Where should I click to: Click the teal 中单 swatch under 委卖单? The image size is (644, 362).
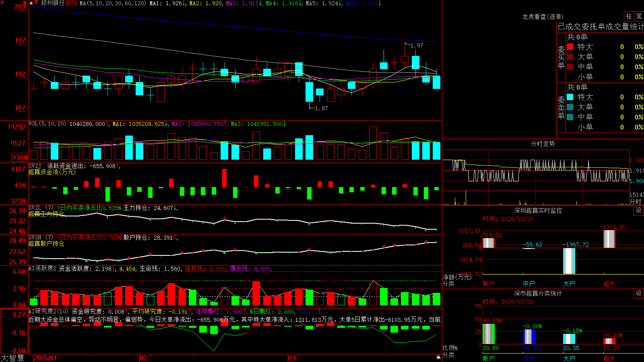pyautogui.click(x=570, y=117)
